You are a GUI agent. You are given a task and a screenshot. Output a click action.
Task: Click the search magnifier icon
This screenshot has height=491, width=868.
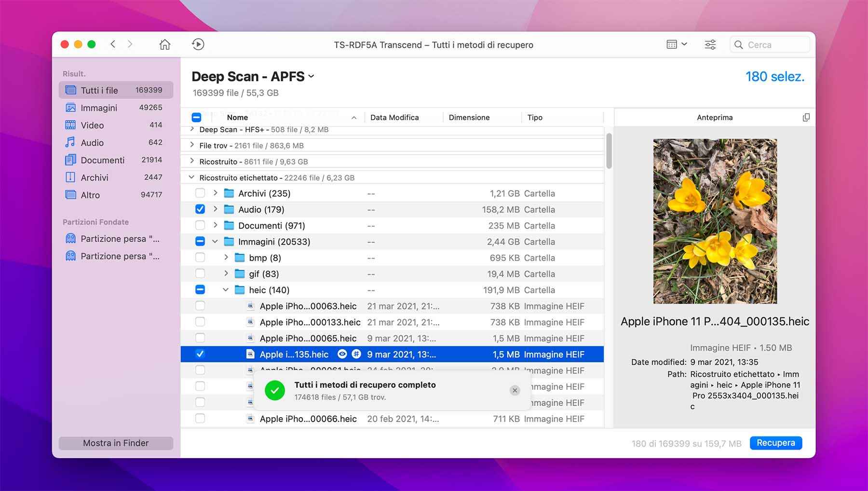738,45
